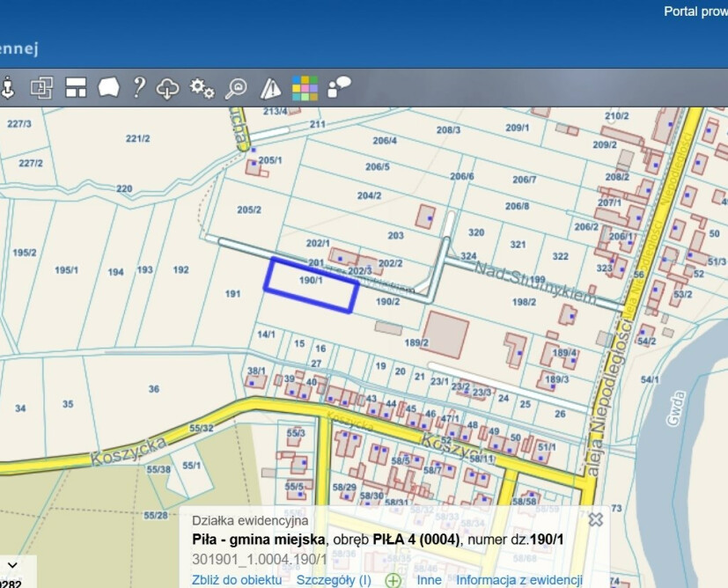Click the anchor/locate tool icon in toolbar
The image size is (728, 588).
(x=9, y=88)
